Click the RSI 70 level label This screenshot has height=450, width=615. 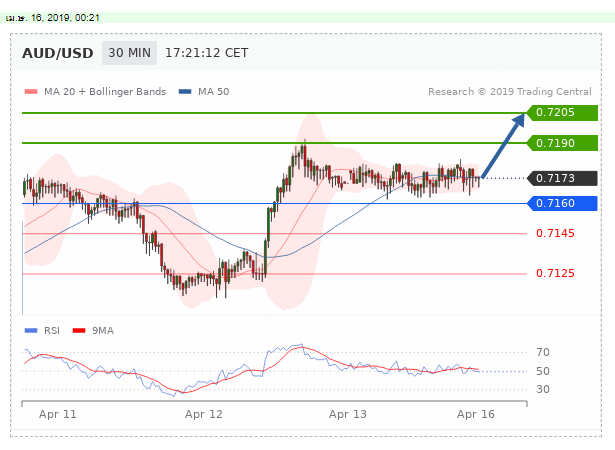[543, 352]
